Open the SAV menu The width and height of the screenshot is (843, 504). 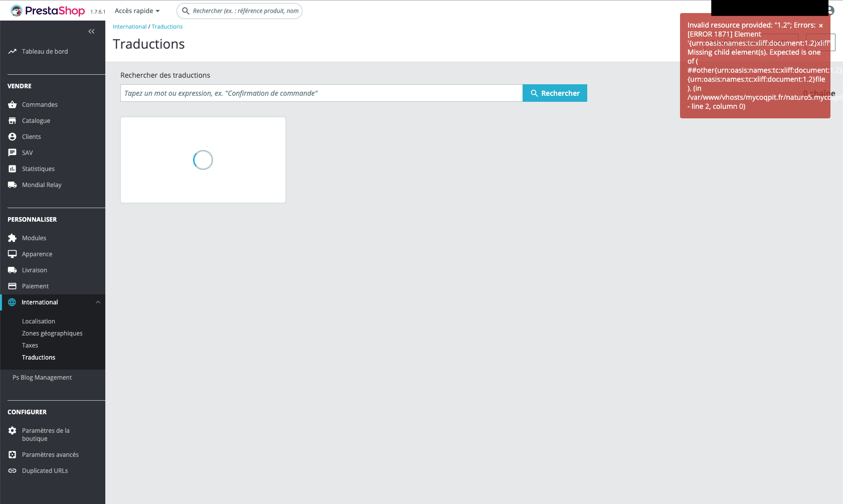(28, 152)
